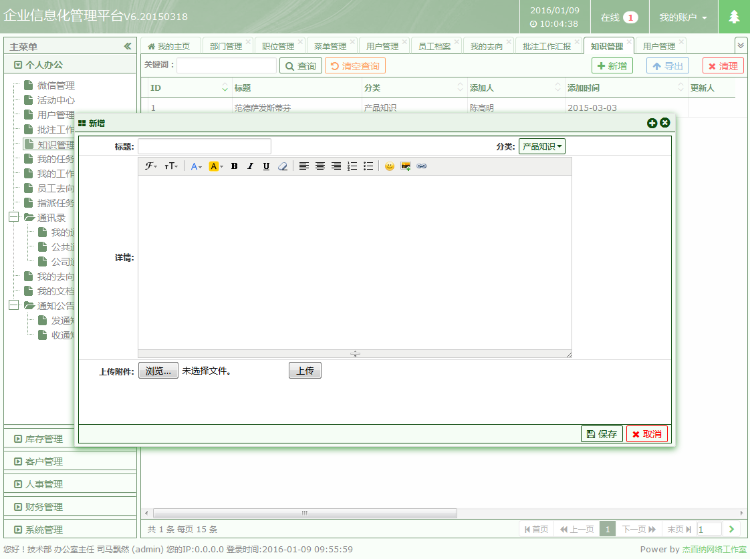
Task: Open the text highlight color picker
Action: tap(216, 166)
